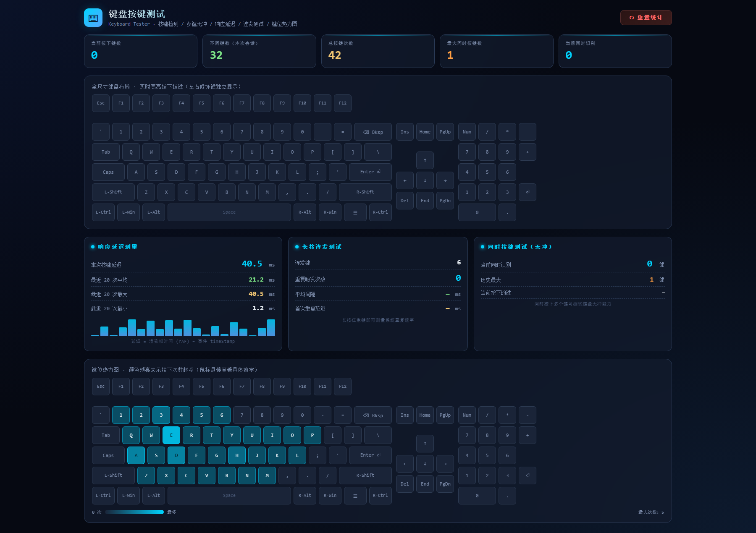This screenshot has width=756, height=533.
Task: Click the numpad Enter key in the heatmap
Action: [x=528, y=476]
